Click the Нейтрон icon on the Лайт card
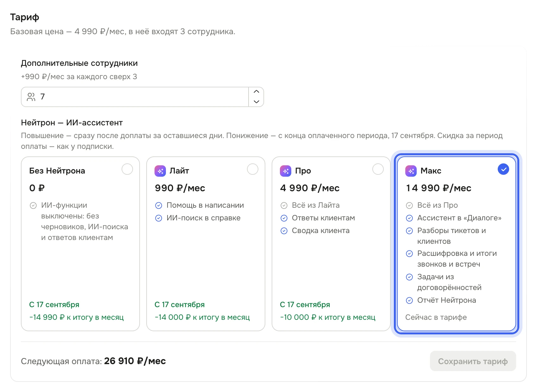Image resolution: width=537 pixels, height=392 pixels. pyautogui.click(x=160, y=171)
